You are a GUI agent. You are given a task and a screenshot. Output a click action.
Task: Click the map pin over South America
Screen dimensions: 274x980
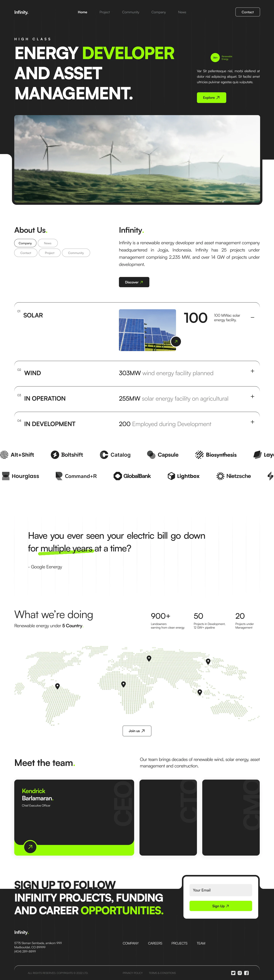click(x=57, y=686)
